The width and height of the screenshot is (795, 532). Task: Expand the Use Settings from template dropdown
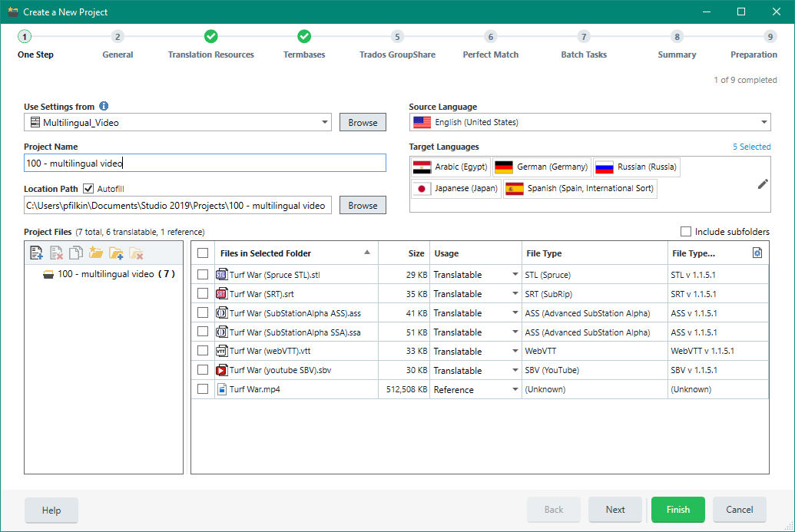(325, 122)
